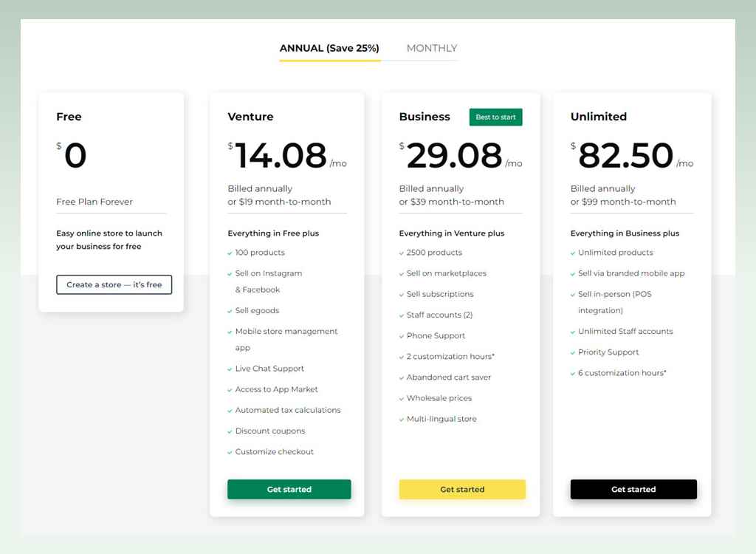Click Get started under Venture plan
This screenshot has width=756, height=554.
click(289, 489)
